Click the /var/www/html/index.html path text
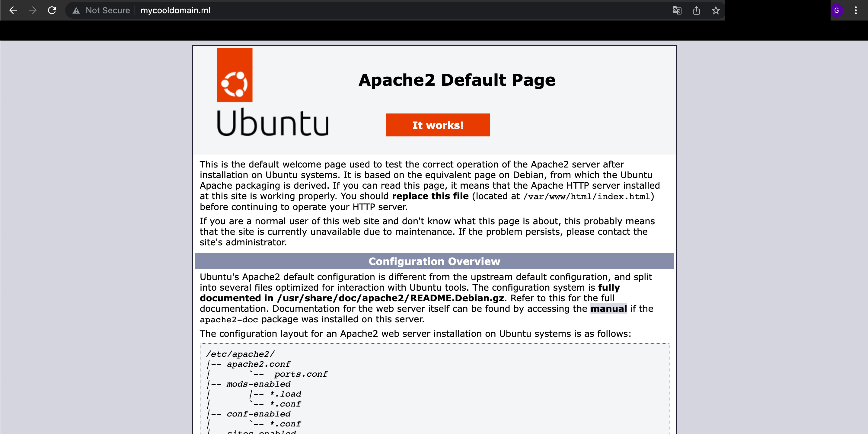The image size is (868, 434). (587, 196)
